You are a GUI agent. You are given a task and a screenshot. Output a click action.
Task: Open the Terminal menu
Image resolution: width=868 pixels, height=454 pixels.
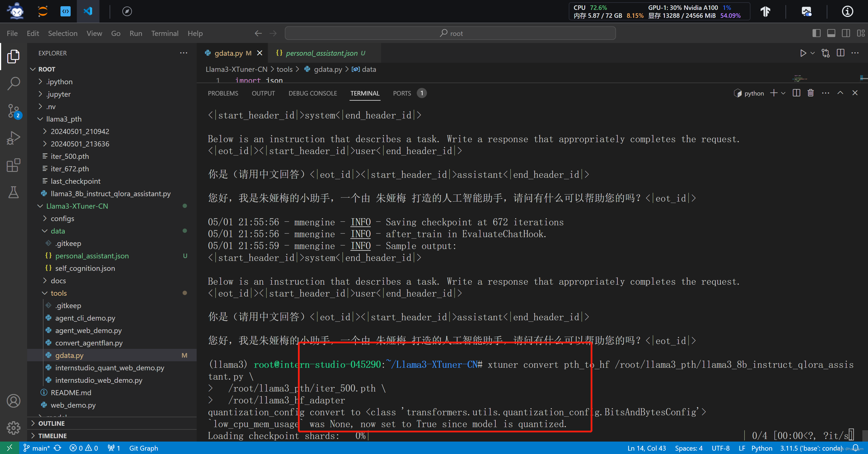coord(165,33)
